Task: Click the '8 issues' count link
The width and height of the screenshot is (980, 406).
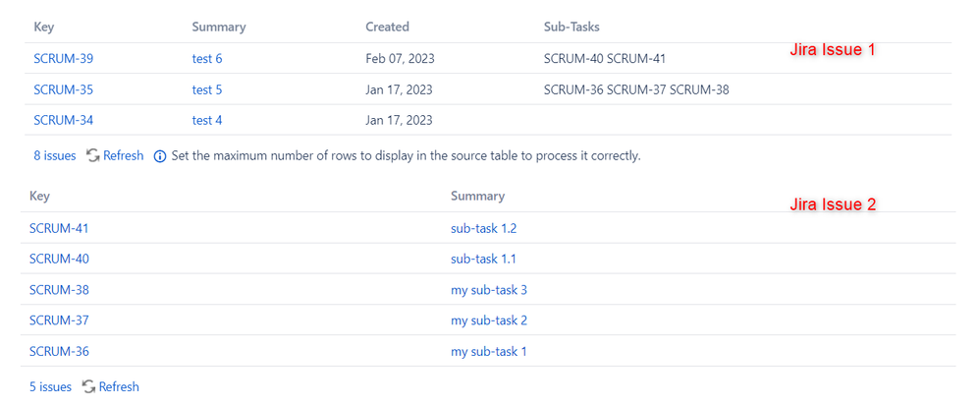Action: click(x=55, y=155)
